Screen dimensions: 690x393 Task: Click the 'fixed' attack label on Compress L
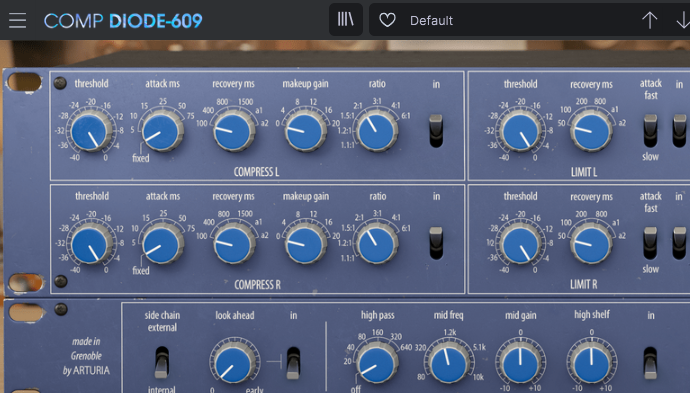141,158
